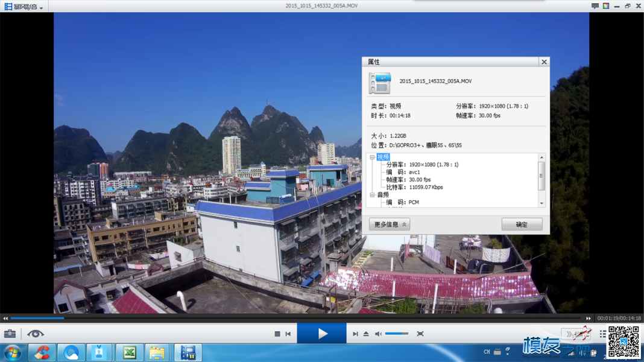Viewport: 644px width, 362px height.
Task: Open file with the eject icon
Action: click(x=366, y=334)
